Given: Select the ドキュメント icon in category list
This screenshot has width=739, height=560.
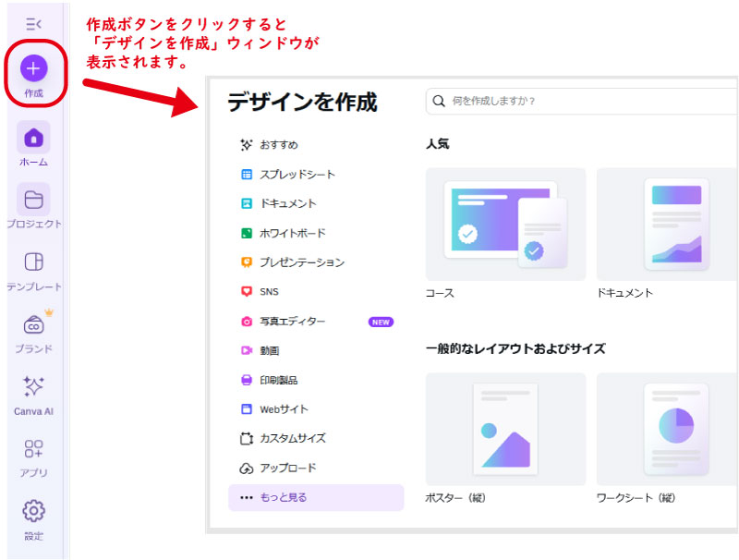Looking at the screenshot, I should [247, 203].
